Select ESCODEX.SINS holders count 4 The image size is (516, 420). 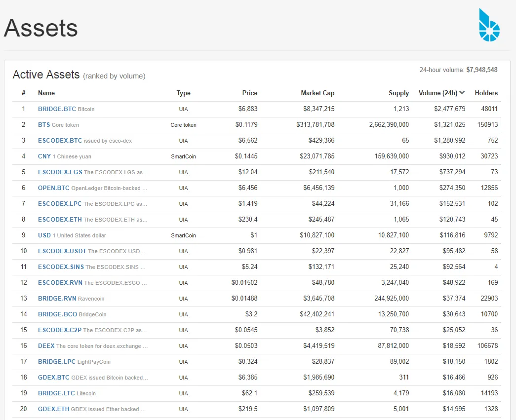496,267
